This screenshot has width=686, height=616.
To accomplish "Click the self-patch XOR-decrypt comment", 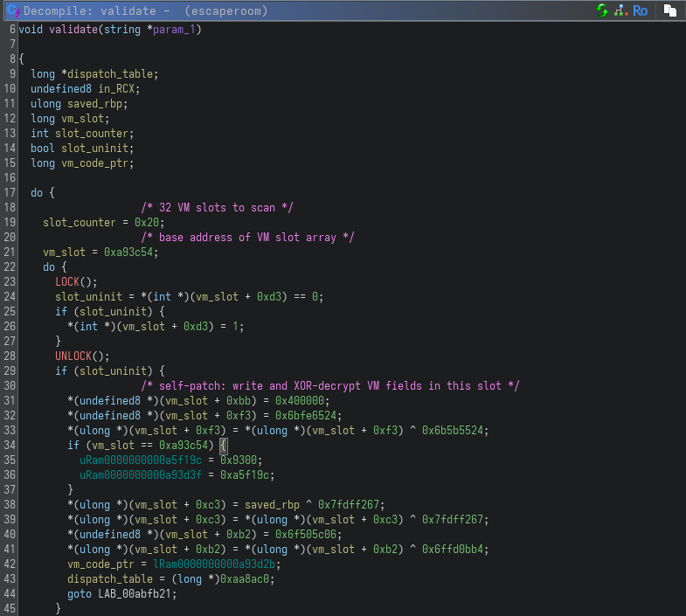I will tap(329, 386).
